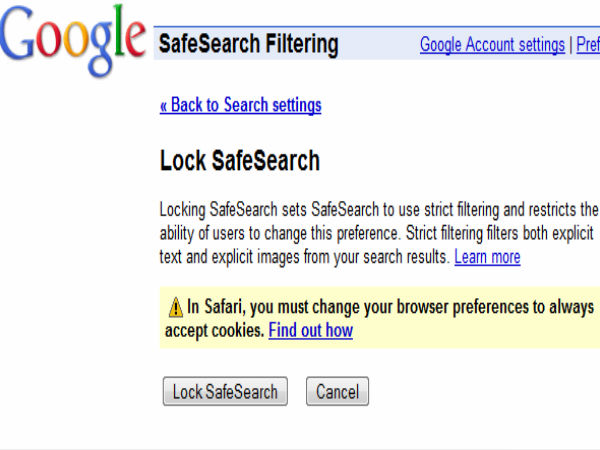Open the cut-off Pref link in the header
This screenshot has width=600, height=450.
coord(588,44)
